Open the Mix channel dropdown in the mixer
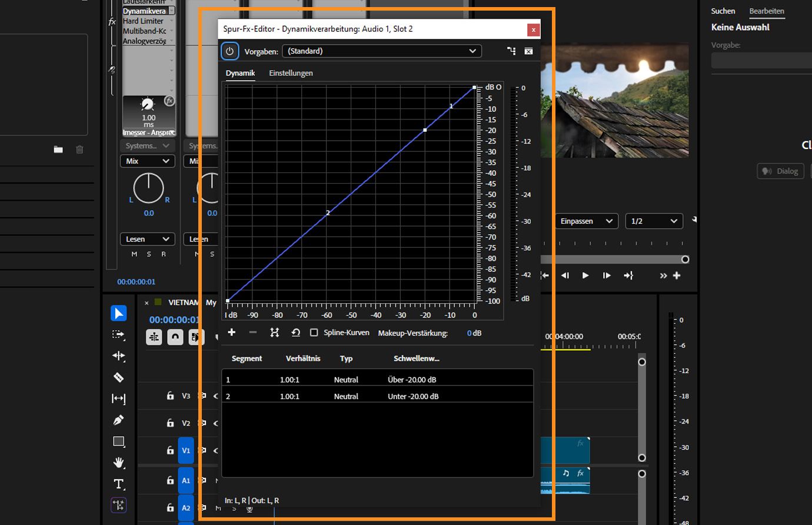This screenshot has width=812, height=525. click(x=147, y=161)
